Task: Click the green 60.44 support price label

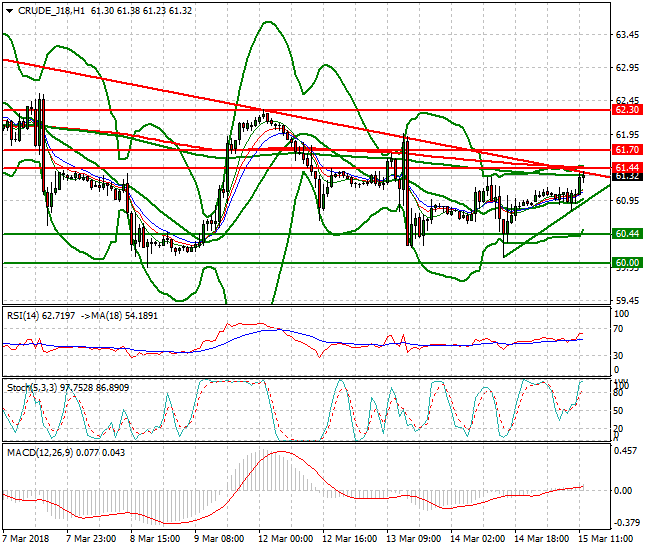Action: [x=627, y=234]
